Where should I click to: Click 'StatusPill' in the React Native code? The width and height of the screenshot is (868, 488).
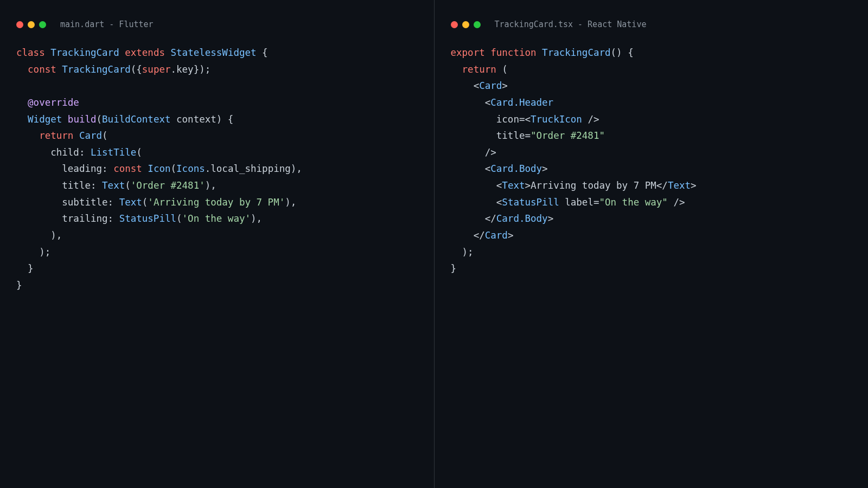(531, 202)
